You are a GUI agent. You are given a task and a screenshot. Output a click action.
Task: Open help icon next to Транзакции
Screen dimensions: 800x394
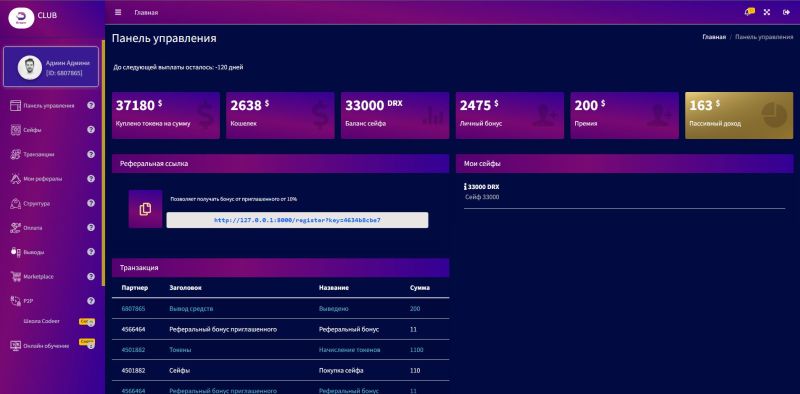(91, 154)
